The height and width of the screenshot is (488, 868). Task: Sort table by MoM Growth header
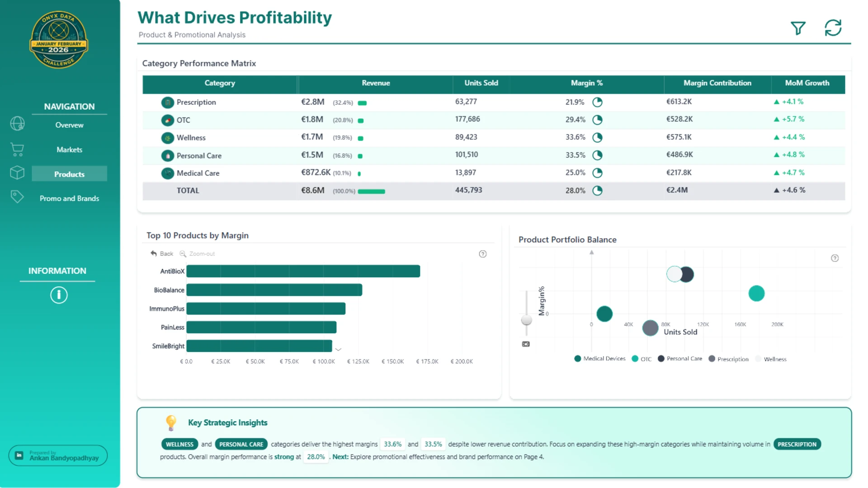pos(807,83)
